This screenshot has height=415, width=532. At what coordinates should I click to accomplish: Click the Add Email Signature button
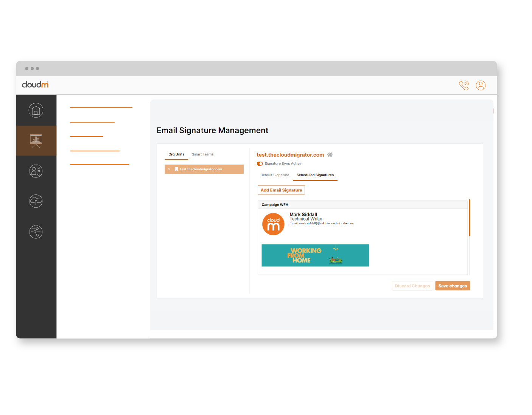pos(281,190)
